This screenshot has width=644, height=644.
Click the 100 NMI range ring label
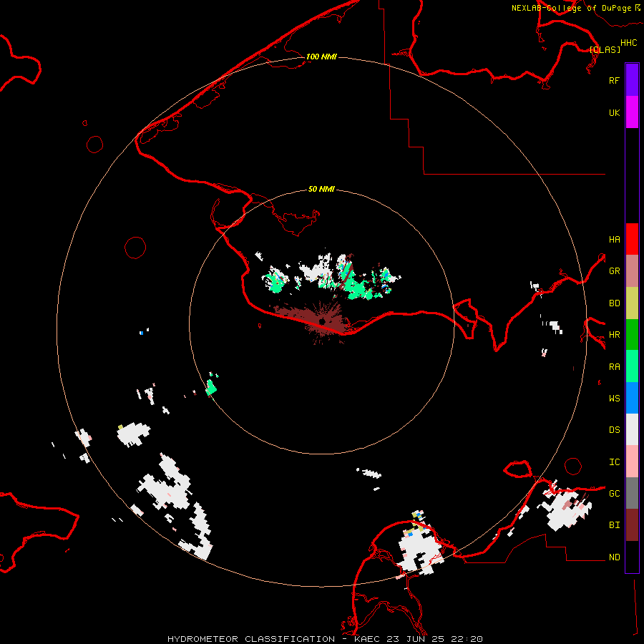pos(321,57)
